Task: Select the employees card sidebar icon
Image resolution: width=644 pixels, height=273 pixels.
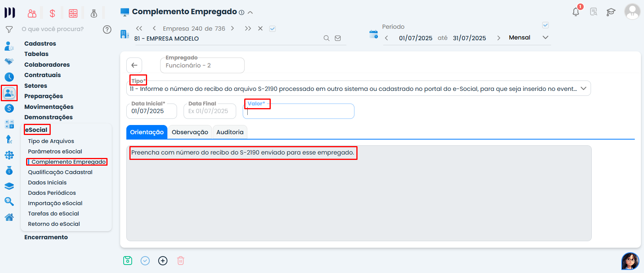Action: 9,93
